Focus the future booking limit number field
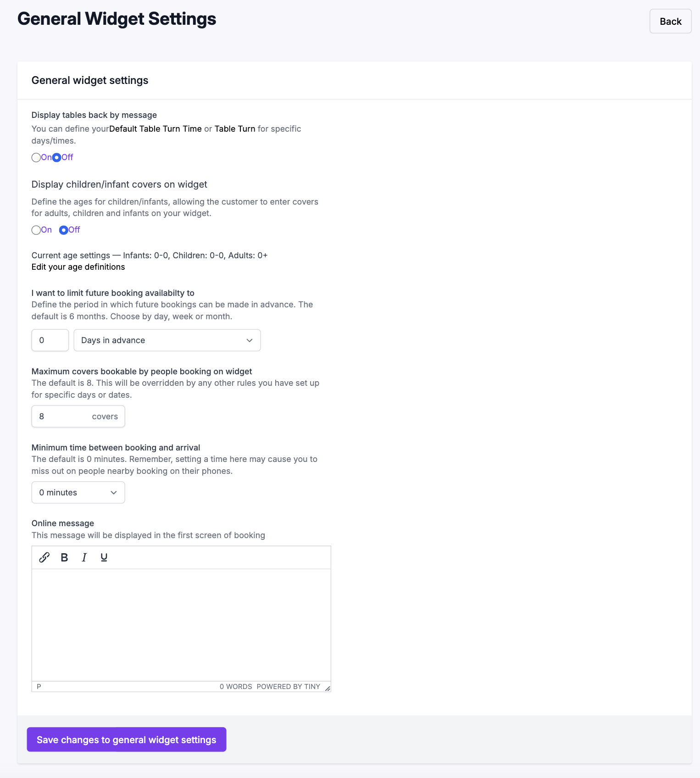This screenshot has width=700, height=778. click(50, 340)
